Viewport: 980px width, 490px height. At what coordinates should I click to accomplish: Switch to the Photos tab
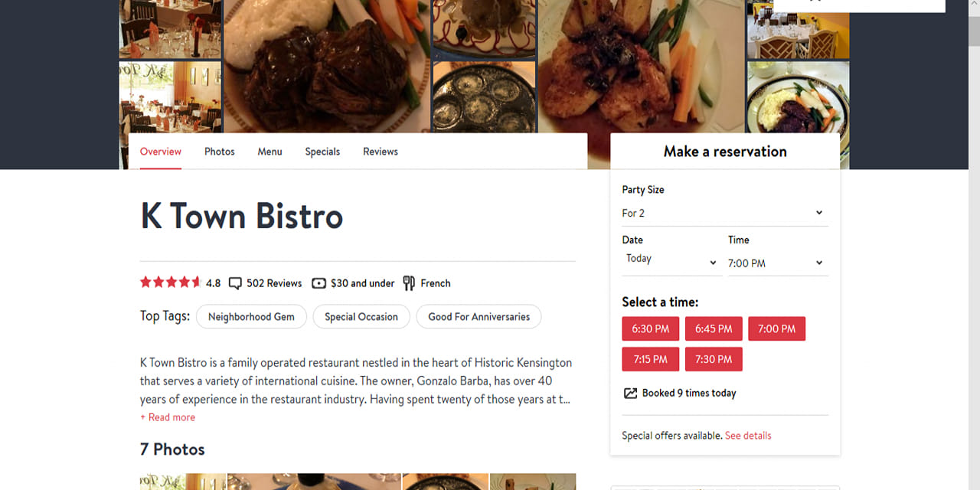(x=220, y=152)
